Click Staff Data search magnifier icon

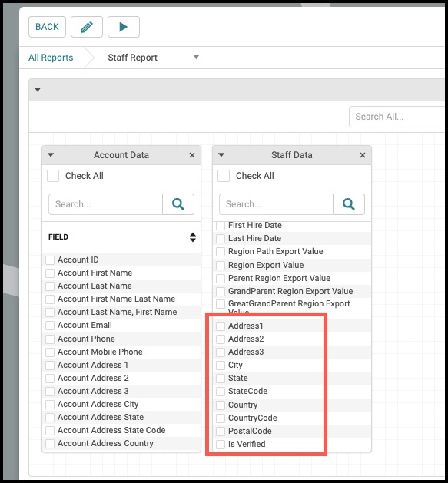pyautogui.click(x=349, y=204)
